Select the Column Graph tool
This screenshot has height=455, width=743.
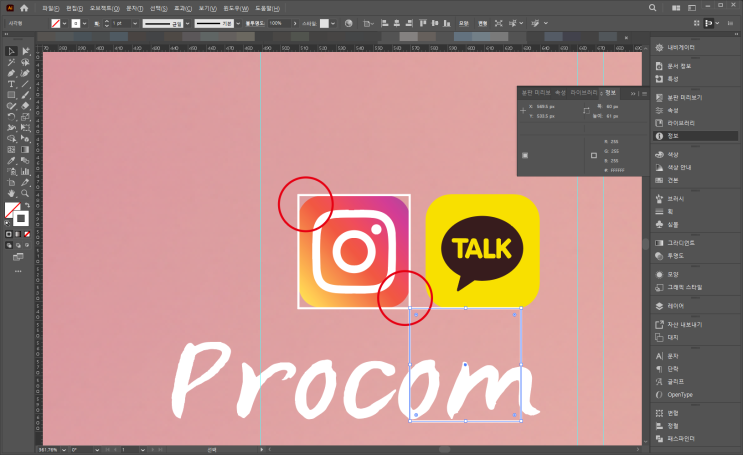click(25, 171)
